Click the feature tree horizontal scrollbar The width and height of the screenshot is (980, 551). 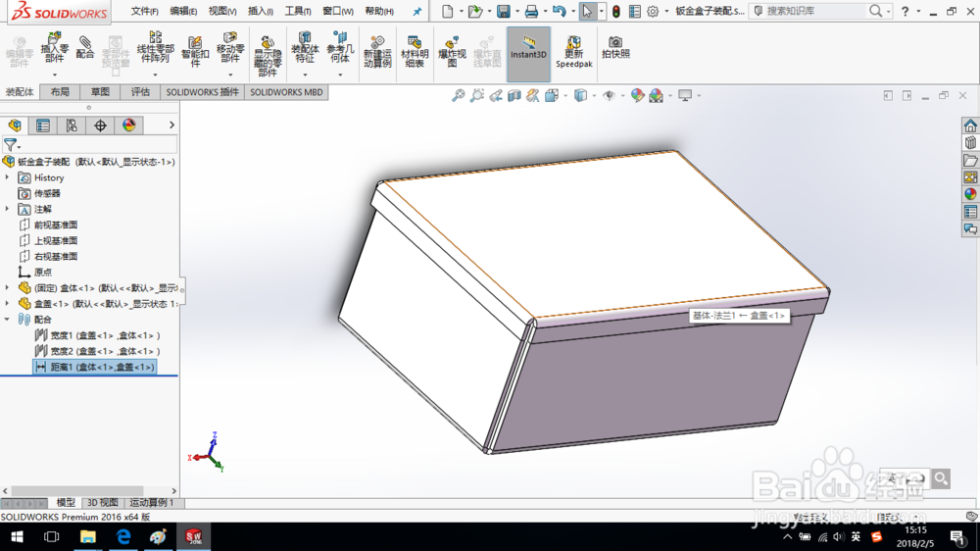click(x=77, y=491)
